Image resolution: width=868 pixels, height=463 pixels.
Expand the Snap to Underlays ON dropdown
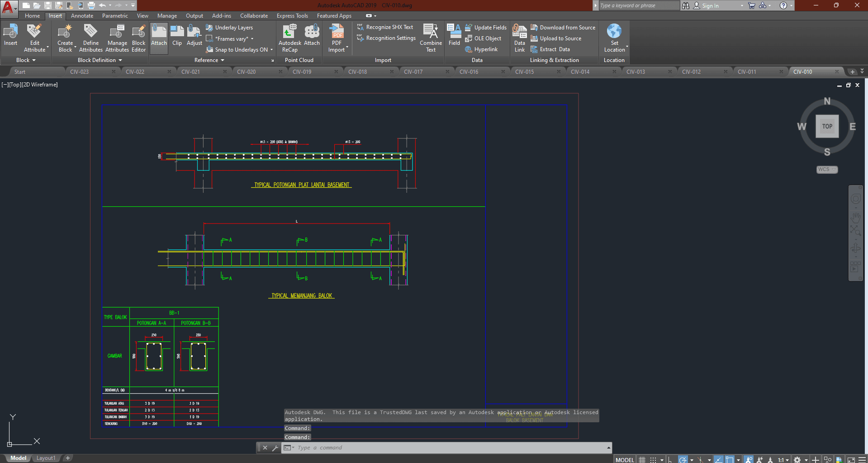[271, 50]
